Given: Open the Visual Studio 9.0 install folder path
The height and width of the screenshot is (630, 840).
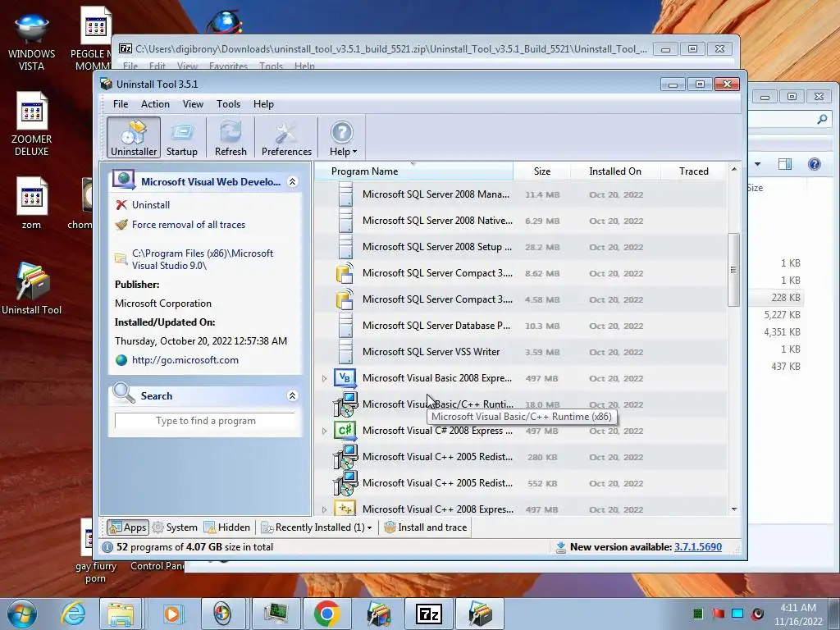Looking at the screenshot, I should click(203, 259).
